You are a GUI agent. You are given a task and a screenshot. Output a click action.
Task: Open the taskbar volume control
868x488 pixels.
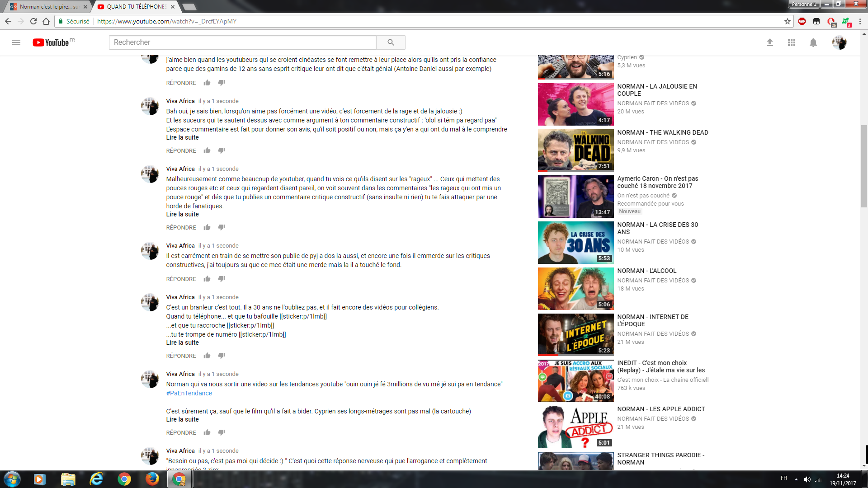807,479
